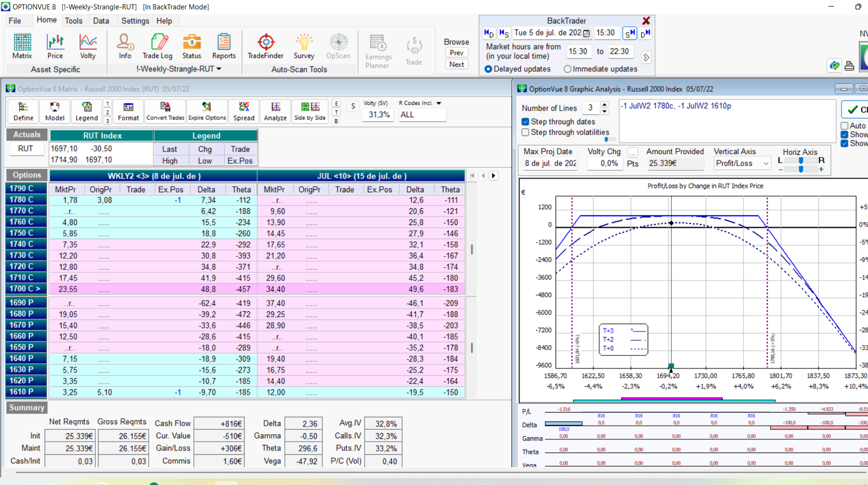The image size is (868, 485).
Task: Toggle the B button in Matrix toolbar
Action: click(x=336, y=121)
